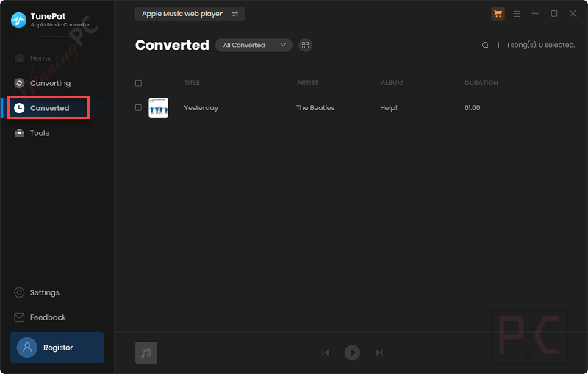Open the Tools section
Screen dimensions: 588x374
(32, 133)
